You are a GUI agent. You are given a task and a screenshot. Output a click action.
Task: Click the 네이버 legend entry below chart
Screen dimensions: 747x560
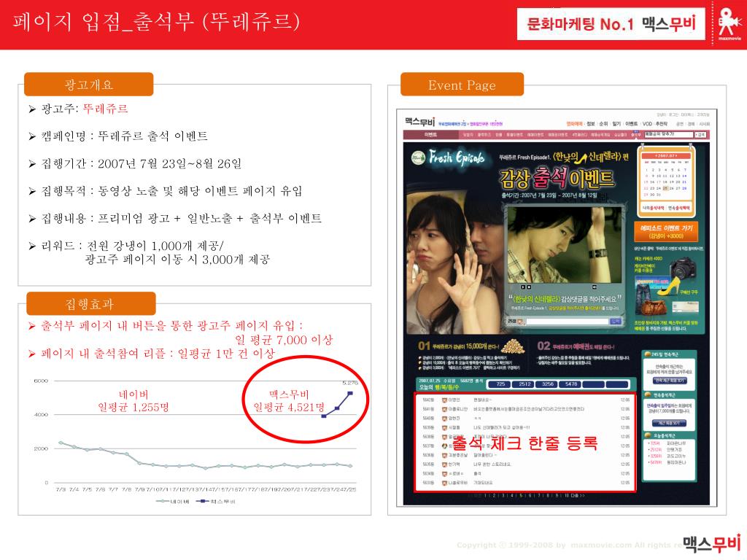173,502
